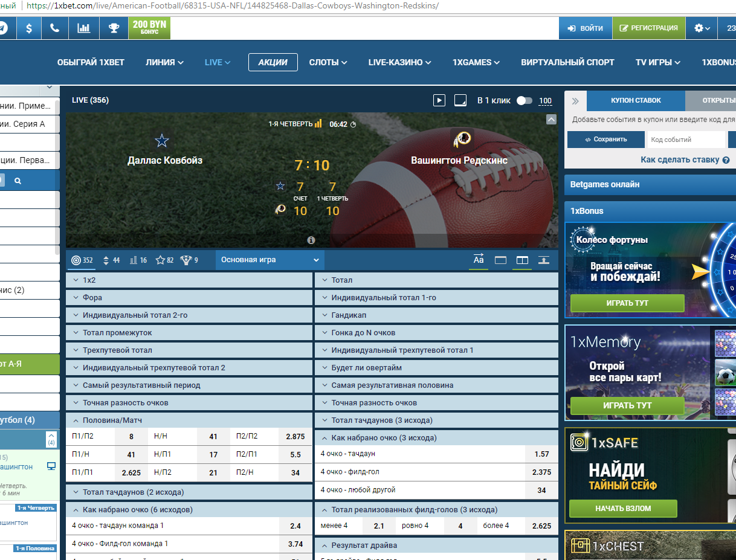Open the Как сделать ставку link

click(x=680, y=160)
